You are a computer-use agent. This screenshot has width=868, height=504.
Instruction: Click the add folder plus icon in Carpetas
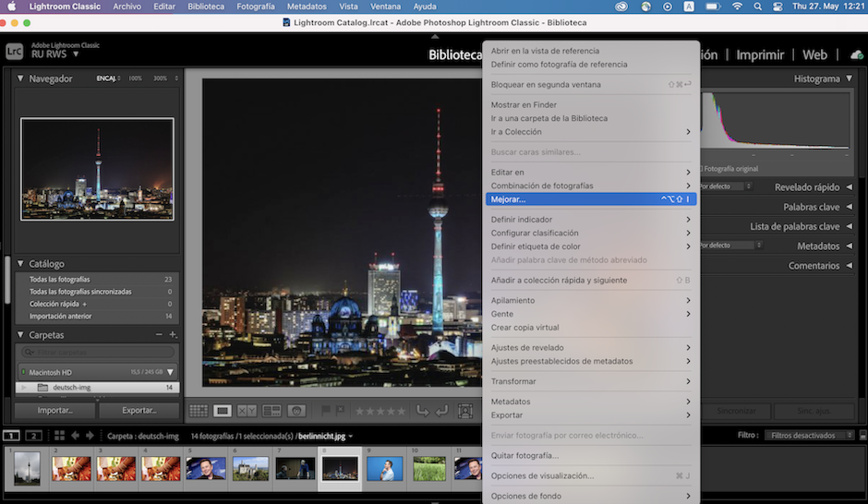click(x=173, y=335)
